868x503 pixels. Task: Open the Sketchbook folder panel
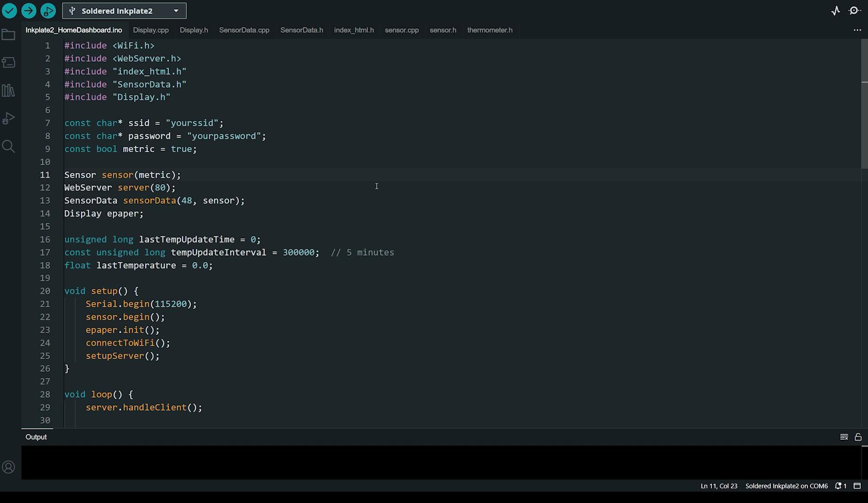(x=9, y=35)
